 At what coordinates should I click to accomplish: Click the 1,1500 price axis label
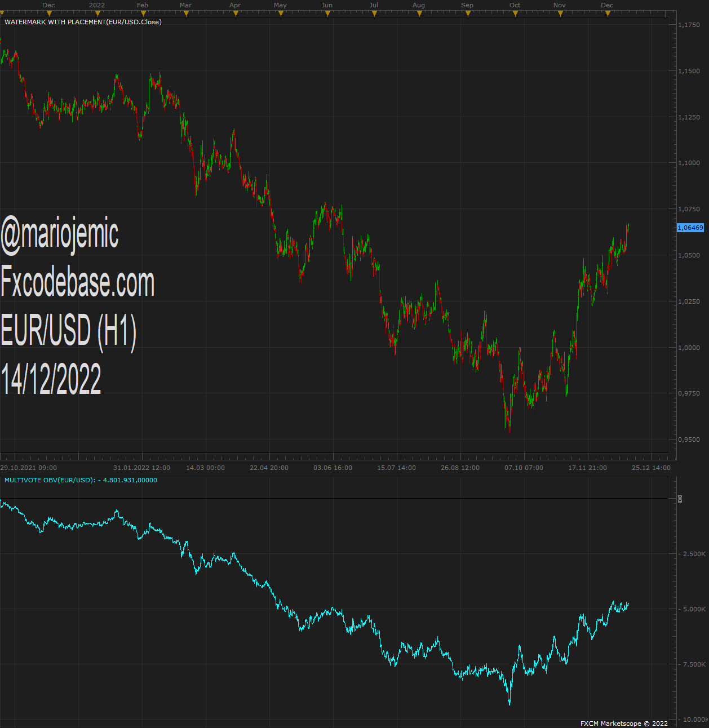[x=689, y=71]
